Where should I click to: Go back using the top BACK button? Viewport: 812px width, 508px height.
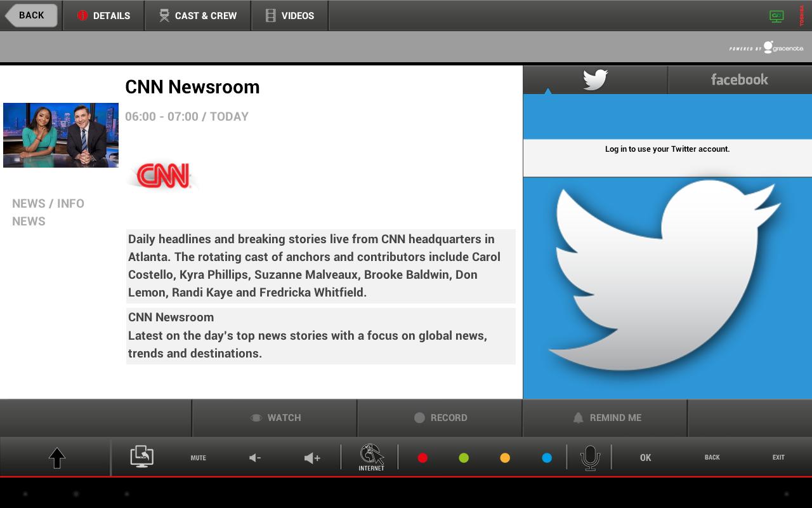pyautogui.click(x=31, y=15)
